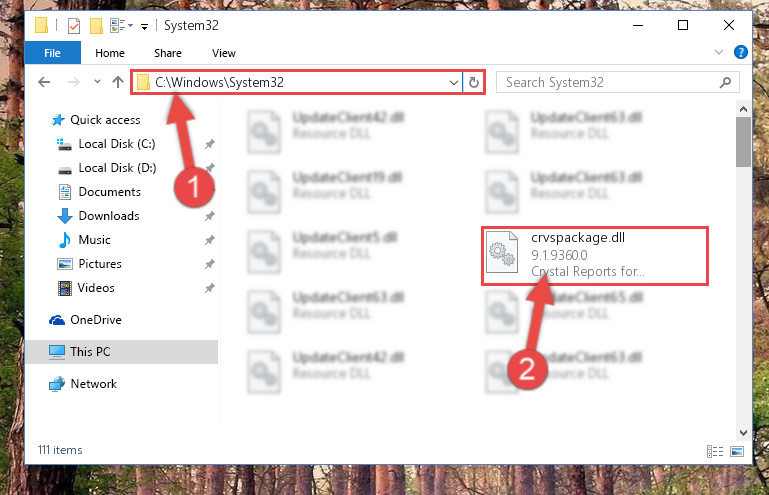
Task: Expand the address bar history dropdown
Action: pyautogui.click(x=454, y=82)
